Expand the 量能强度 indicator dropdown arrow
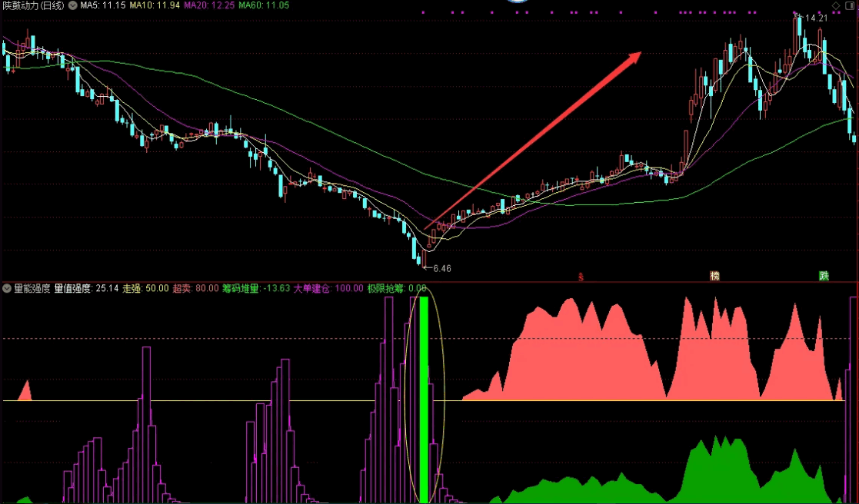 (7, 288)
